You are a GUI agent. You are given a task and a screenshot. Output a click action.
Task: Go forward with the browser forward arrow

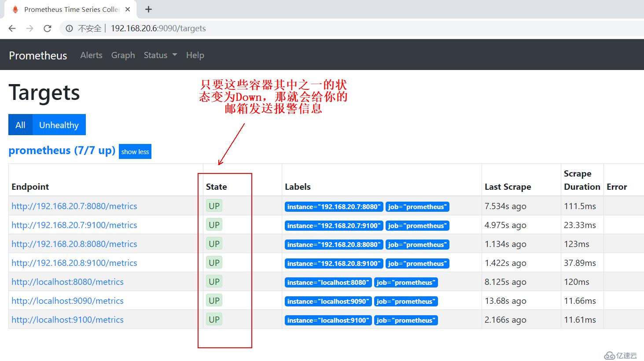(x=29, y=28)
